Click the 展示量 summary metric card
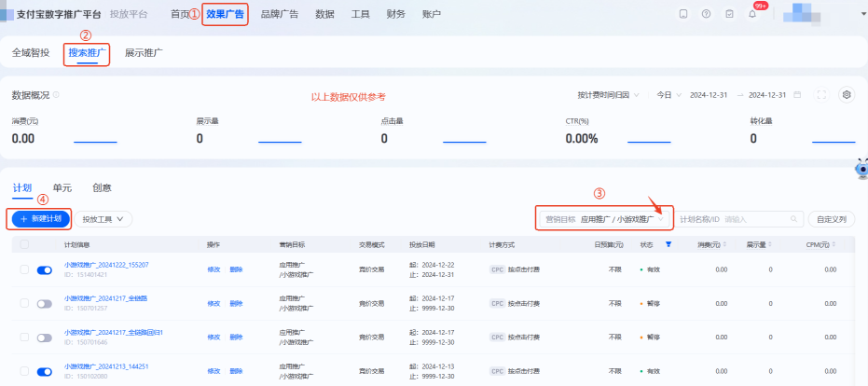This screenshot has height=386, width=868. click(249, 131)
